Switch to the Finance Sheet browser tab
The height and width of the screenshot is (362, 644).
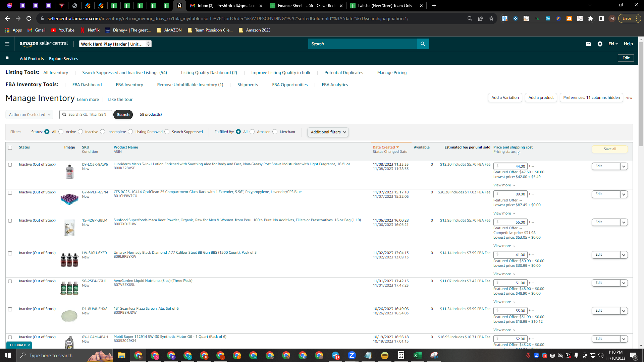pyautogui.click(x=306, y=6)
